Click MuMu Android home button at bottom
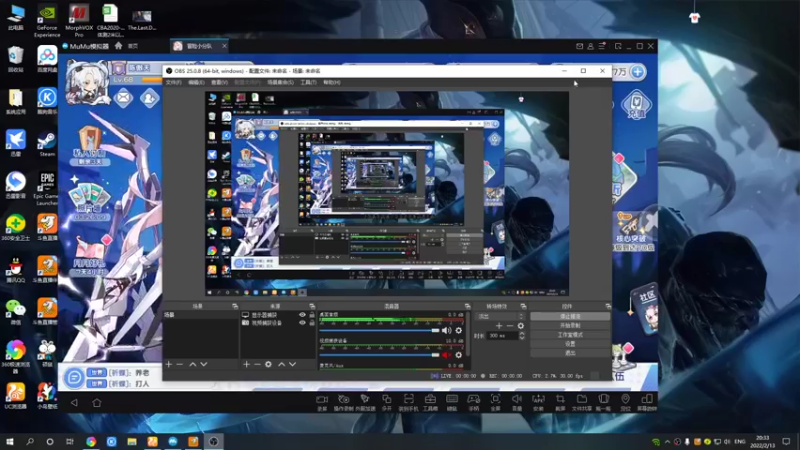800x450 pixels. point(96,403)
